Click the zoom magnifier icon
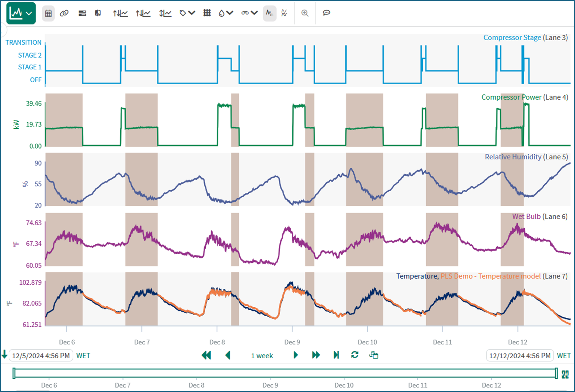This screenshot has width=575, height=392. [305, 13]
